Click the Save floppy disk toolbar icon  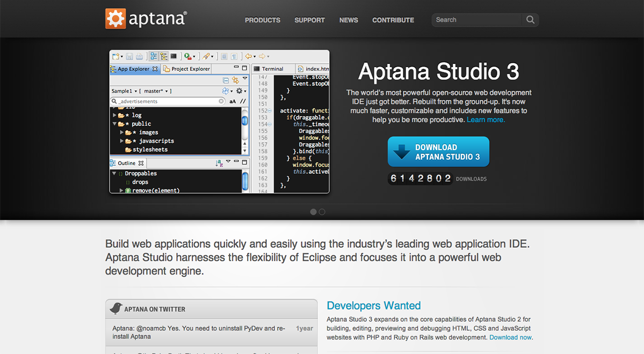click(129, 56)
